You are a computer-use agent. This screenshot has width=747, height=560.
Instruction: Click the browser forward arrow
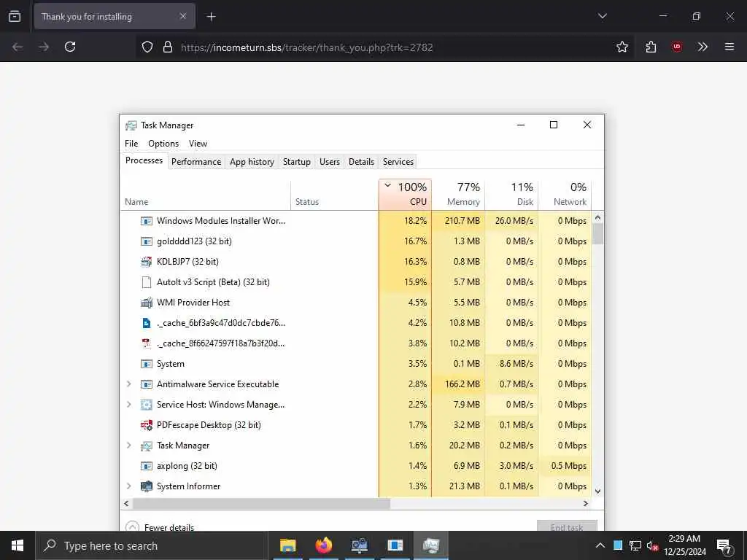44,47
